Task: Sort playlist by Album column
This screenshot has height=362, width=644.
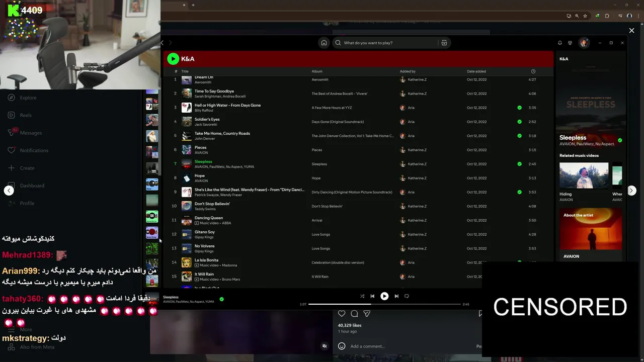Action: (x=317, y=71)
